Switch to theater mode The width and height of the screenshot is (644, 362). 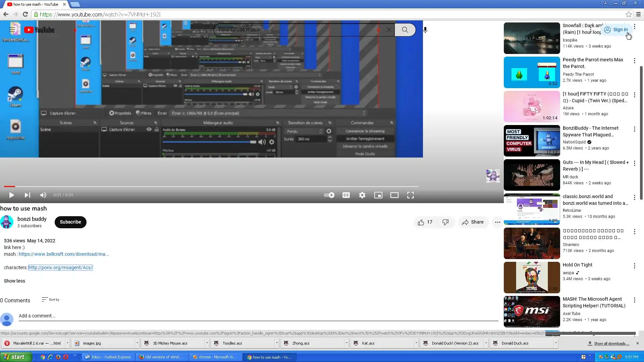pos(394,195)
